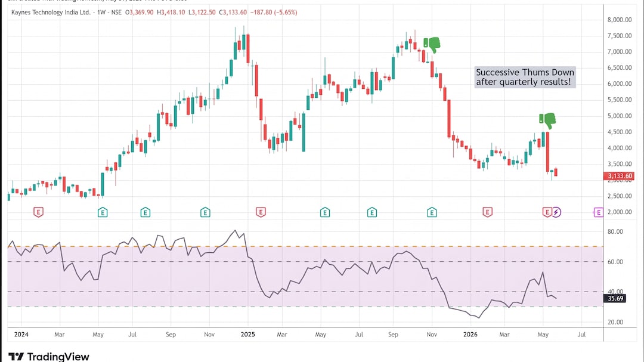
Task: Select the close value C3,133.60
Action: click(x=233, y=13)
